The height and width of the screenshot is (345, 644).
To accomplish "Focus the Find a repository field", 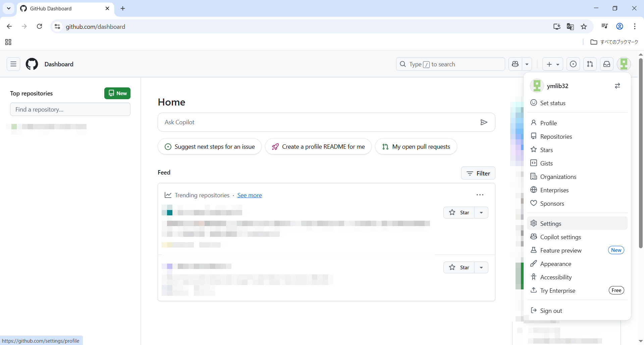I will tap(70, 110).
